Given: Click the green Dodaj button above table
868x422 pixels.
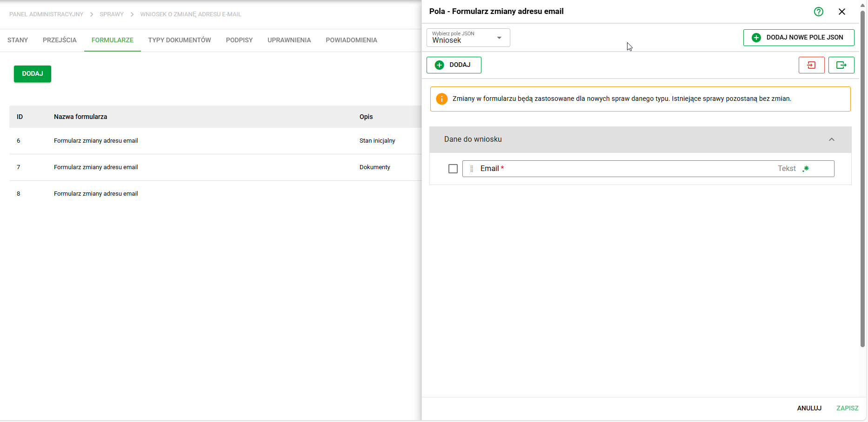Looking at the screenshot, I should [x=33, y=74].
